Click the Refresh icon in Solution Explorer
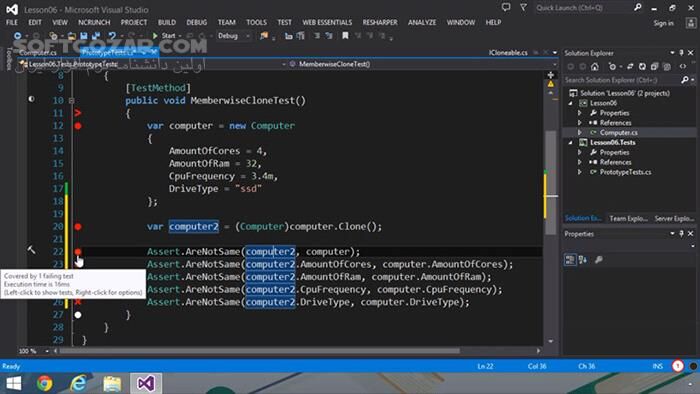The height and width of the screenshot is (394, 700). tap(642, 66)
